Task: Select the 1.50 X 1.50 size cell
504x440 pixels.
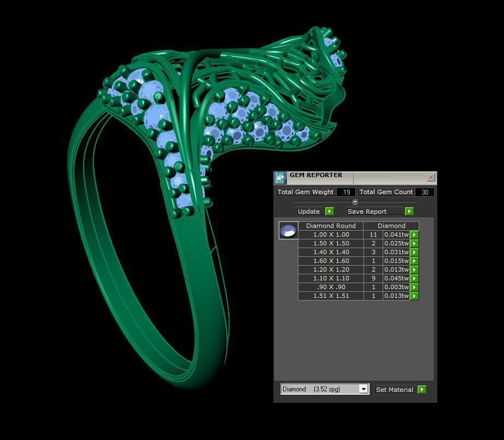Action: 331,243
